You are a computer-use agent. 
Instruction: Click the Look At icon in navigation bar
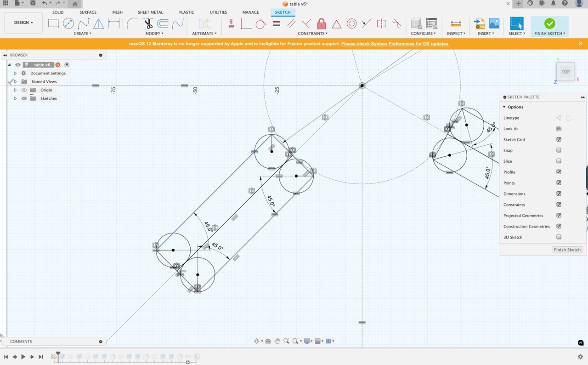[x=268, y=341]
